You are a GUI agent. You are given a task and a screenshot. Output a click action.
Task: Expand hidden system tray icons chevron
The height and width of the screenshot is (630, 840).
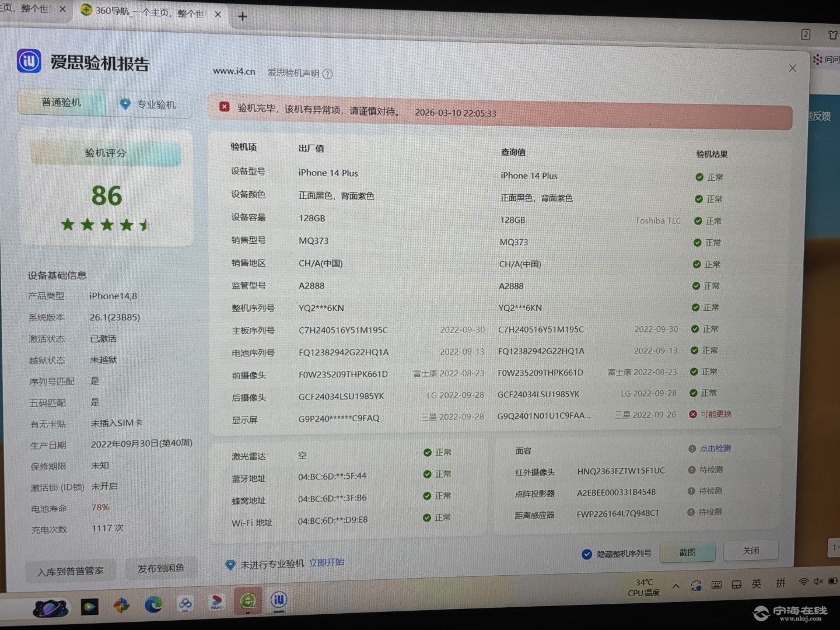[x=675, y=586]
